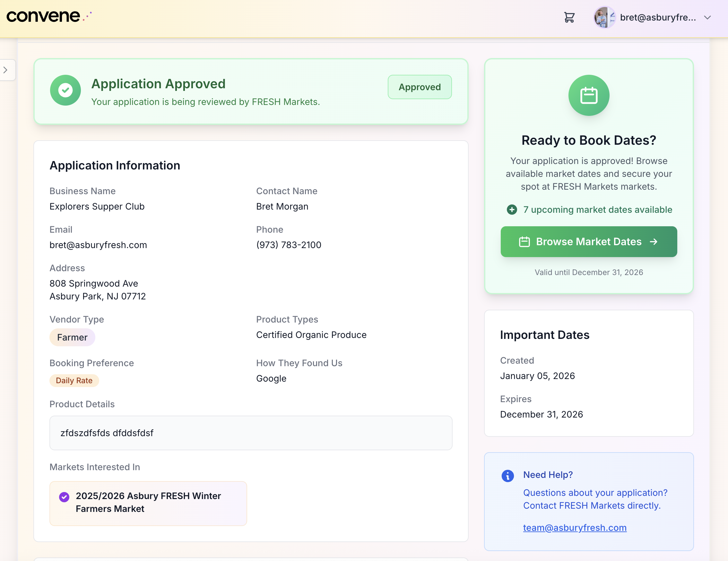
Task: Select the 2025/2026 Asbury FRESH Winter Farmers Market
Action: click(x=148, y=502)
